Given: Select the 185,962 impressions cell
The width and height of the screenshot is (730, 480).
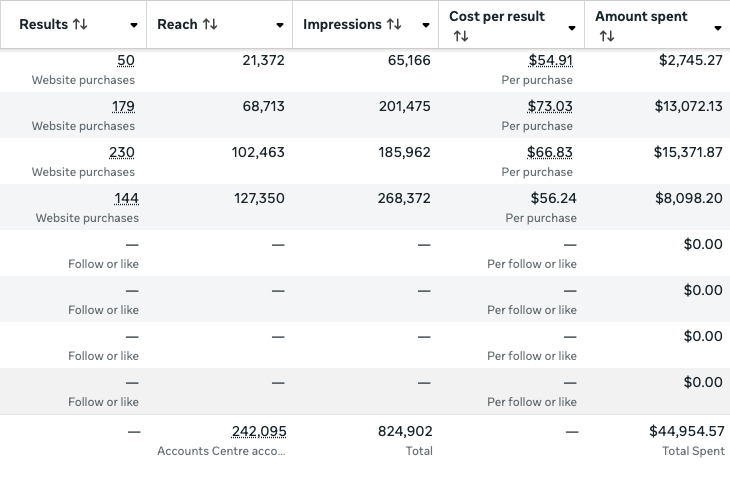Looking at the screenshot, I should coord(405,153).
